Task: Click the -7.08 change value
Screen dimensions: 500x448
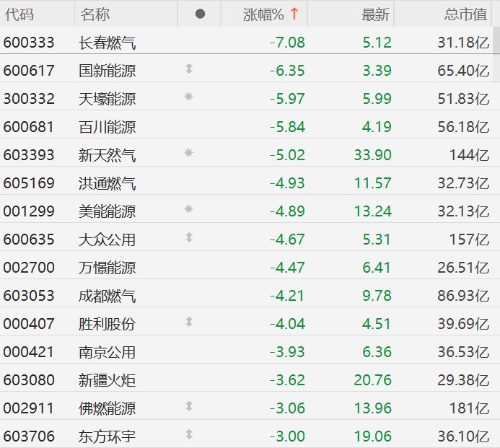Action: tap(287, 43)
